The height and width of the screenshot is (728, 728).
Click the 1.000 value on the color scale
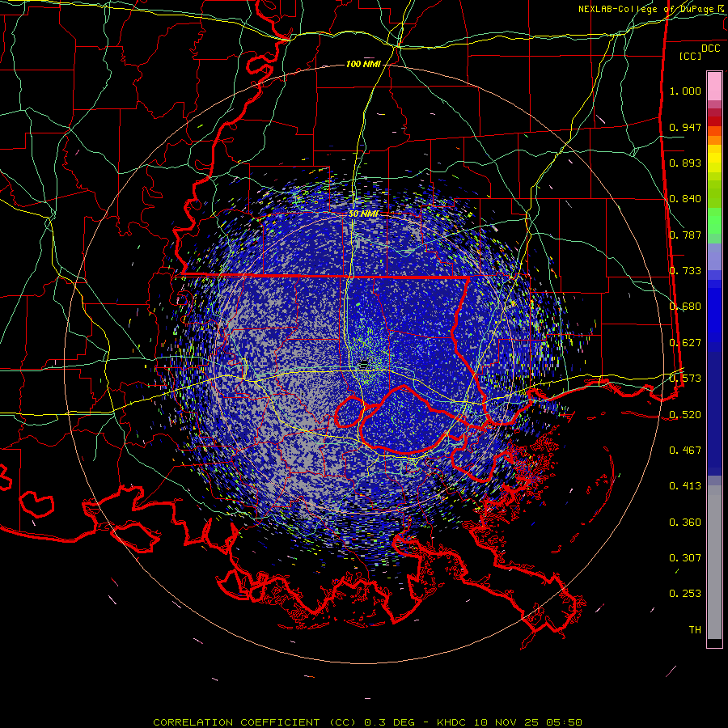pyautogui.click(x=685, y=91)
